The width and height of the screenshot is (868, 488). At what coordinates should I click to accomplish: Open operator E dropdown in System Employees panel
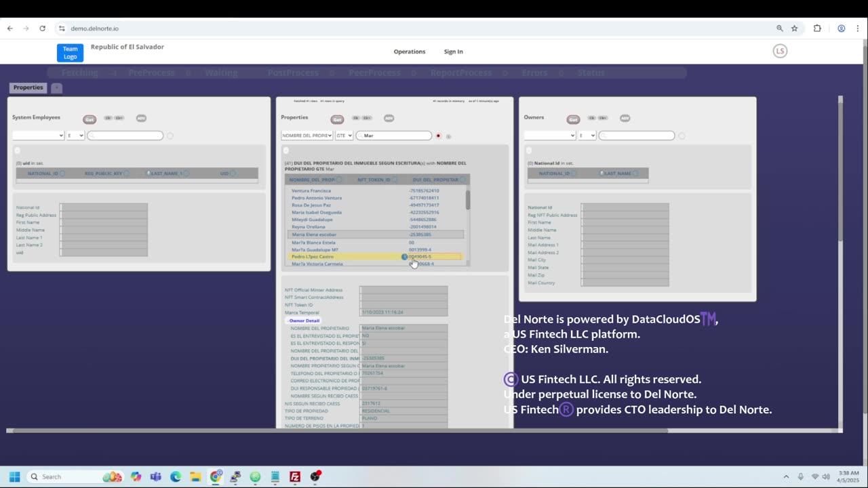(75, 136)
